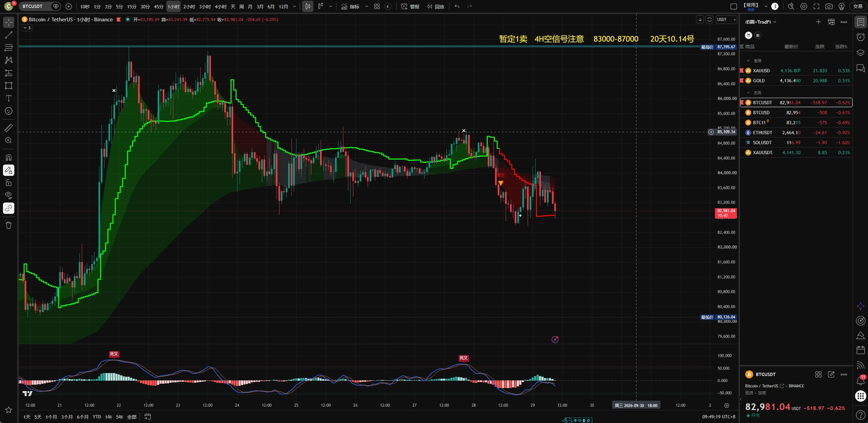The height and width of the screenshot is (423, 868).
Task: Switch to the 4小时 timeframe
Action: pos(220,6)
